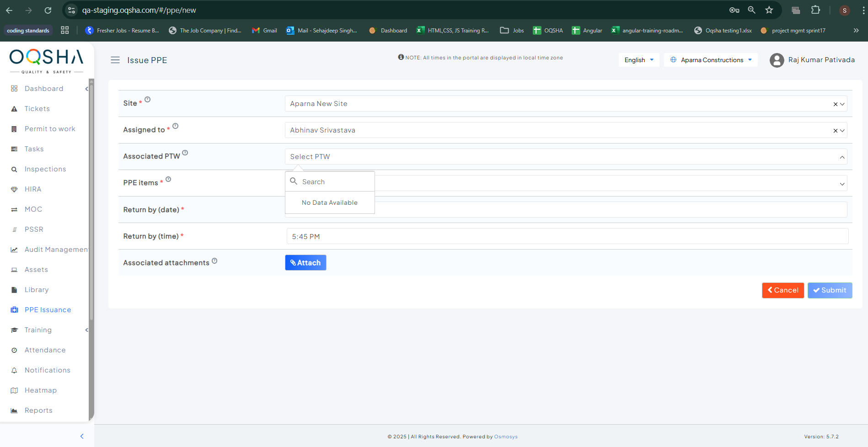Screen dimensions: 868x447
Task: Click the info icon beside Associated attachments
Action: tap(214, 261)
